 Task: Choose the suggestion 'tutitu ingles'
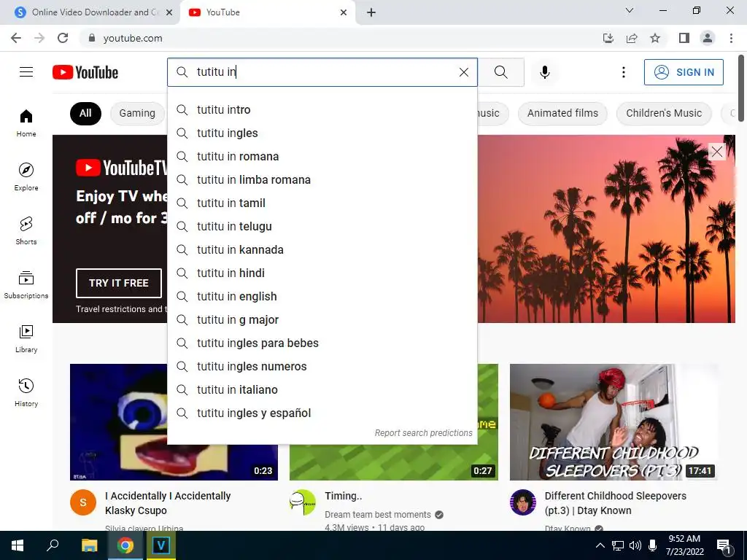click(322, 133)
